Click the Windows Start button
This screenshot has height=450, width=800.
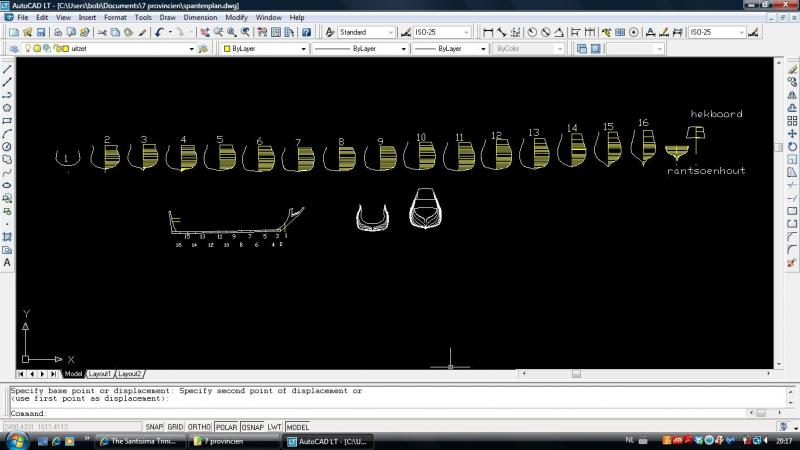pos(17,441)
